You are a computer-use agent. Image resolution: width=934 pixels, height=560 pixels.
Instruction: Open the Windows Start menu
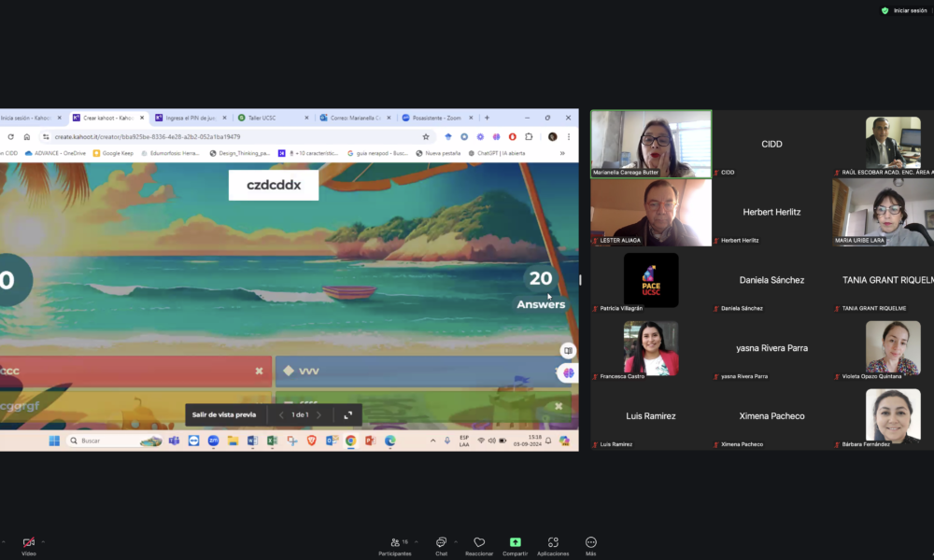[x=54, y=441]
